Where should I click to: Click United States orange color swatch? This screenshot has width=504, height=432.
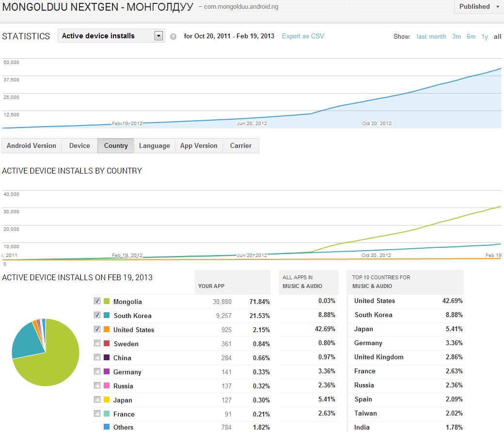(x=107, y=329)
